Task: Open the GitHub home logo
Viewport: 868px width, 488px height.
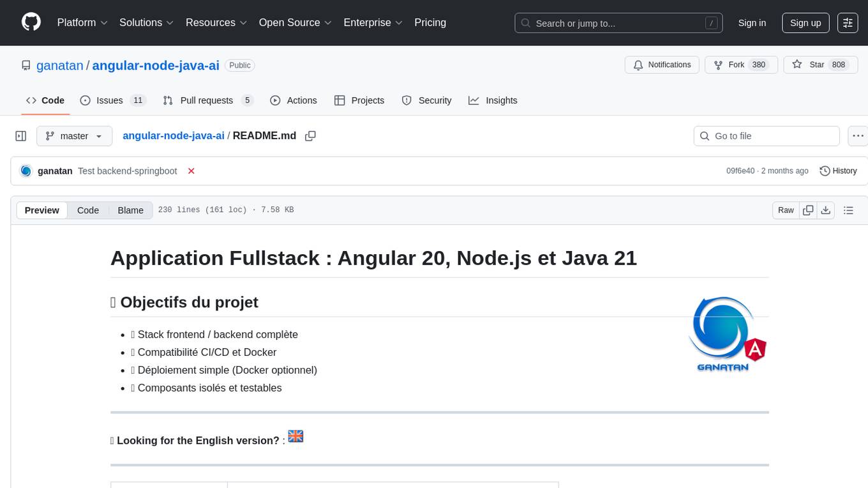Action: 31,22
